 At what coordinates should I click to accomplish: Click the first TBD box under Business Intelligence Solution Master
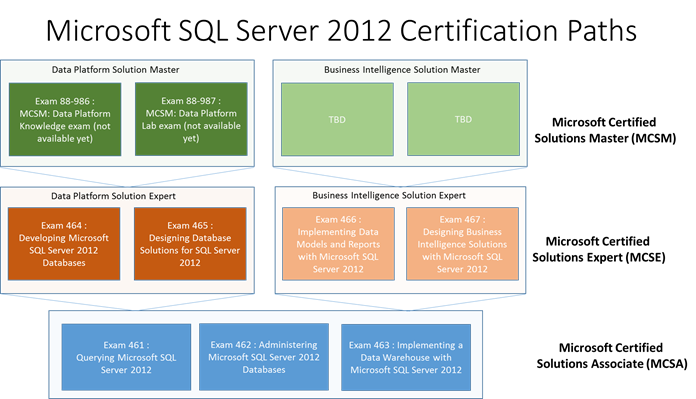coord(337,119)
